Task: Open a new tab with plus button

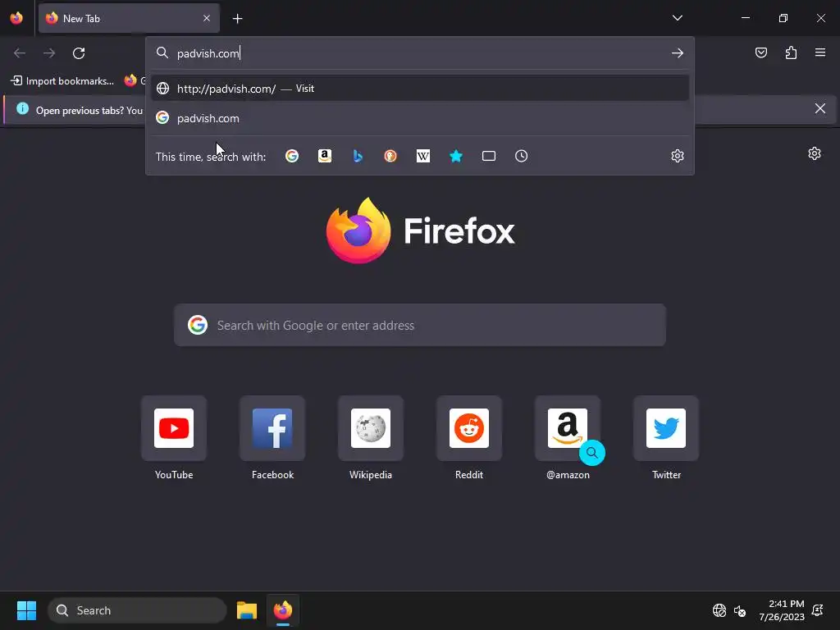Action: (x=237, y=19)
